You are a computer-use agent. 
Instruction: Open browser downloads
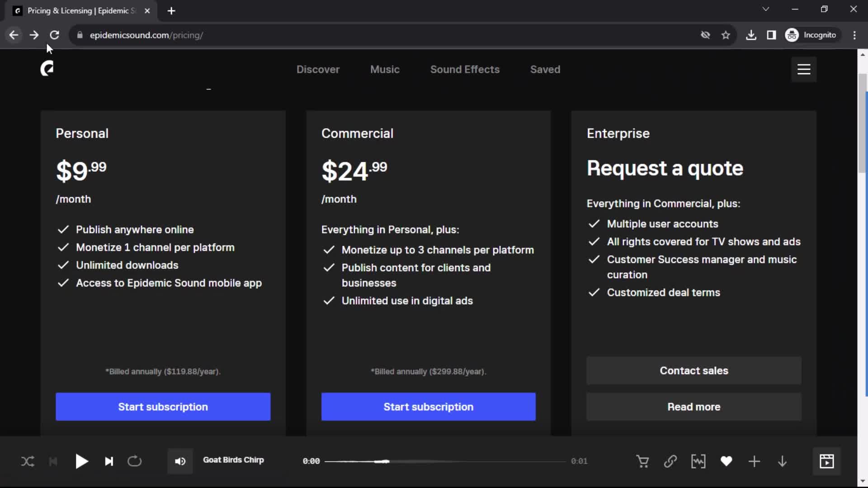(x=751, y=35)
